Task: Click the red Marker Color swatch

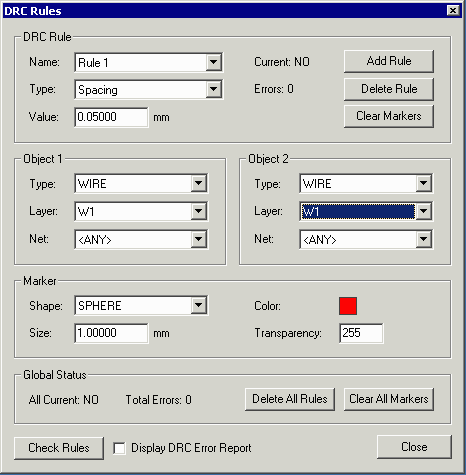Action: pyautogui.click(x=348, y=306)
